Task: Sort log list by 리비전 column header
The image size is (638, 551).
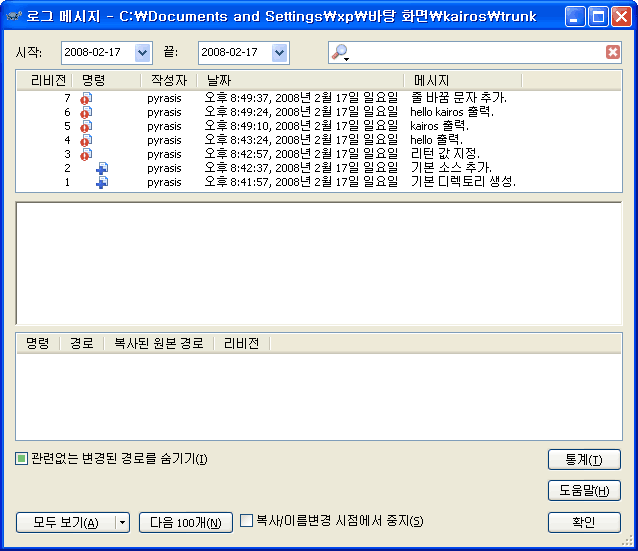Action: coord(48,79)
